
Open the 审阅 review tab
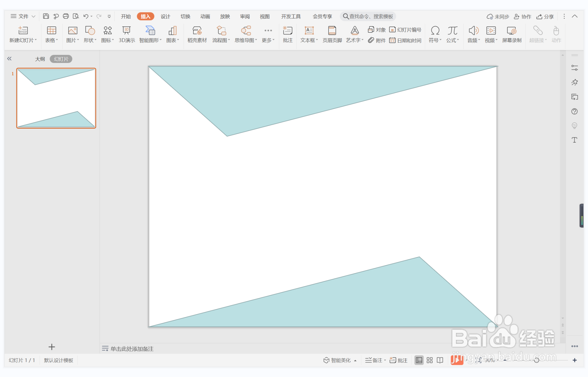pos(245,16)
